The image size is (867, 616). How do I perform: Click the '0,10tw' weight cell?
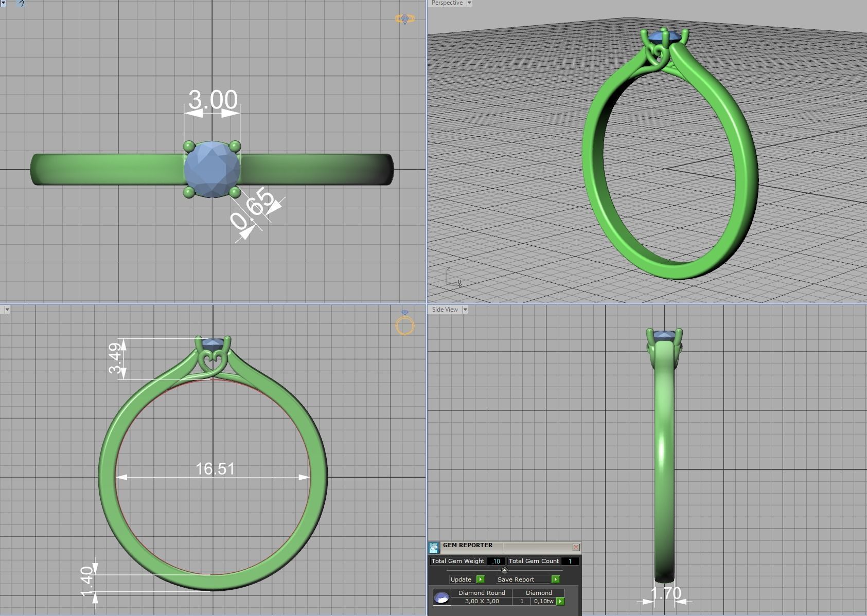click(x=543, y=601)
